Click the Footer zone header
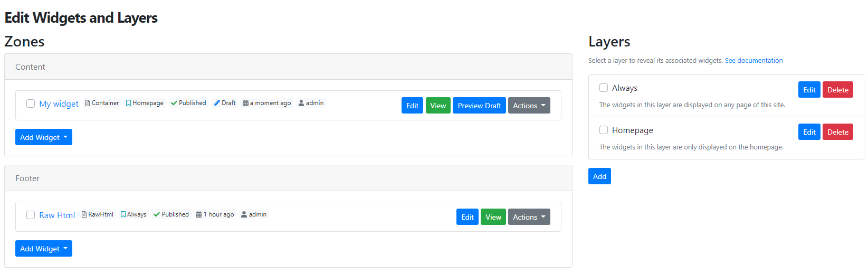Viewport: 868px width, 273px height. 288,178
